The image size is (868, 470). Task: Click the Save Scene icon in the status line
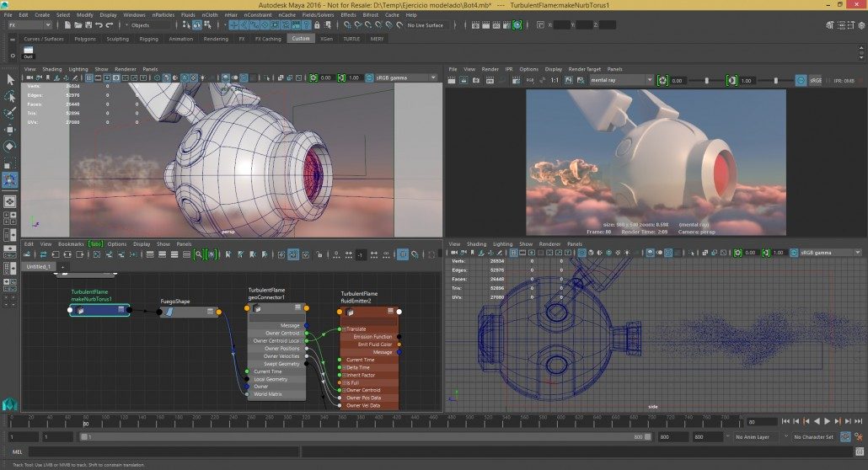point(87,25)
